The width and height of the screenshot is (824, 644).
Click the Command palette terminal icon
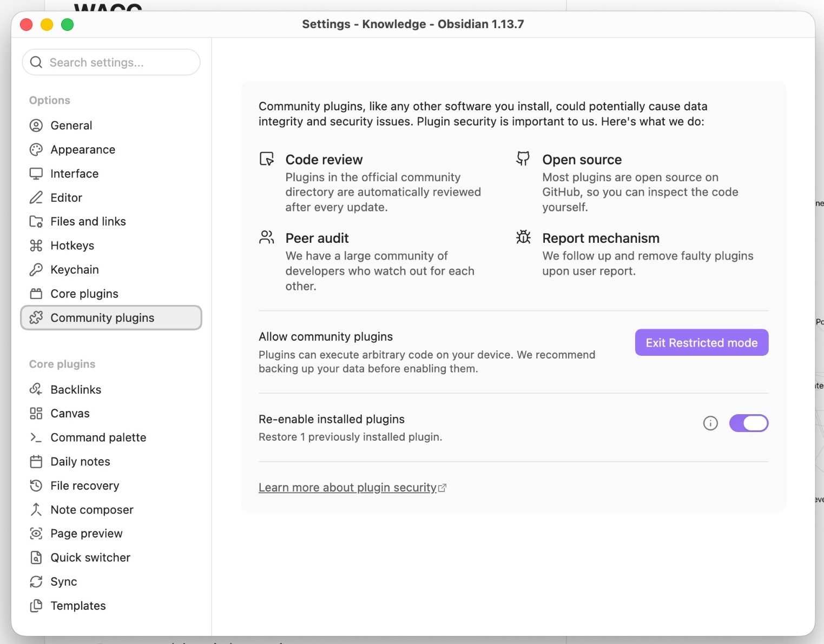36,437
